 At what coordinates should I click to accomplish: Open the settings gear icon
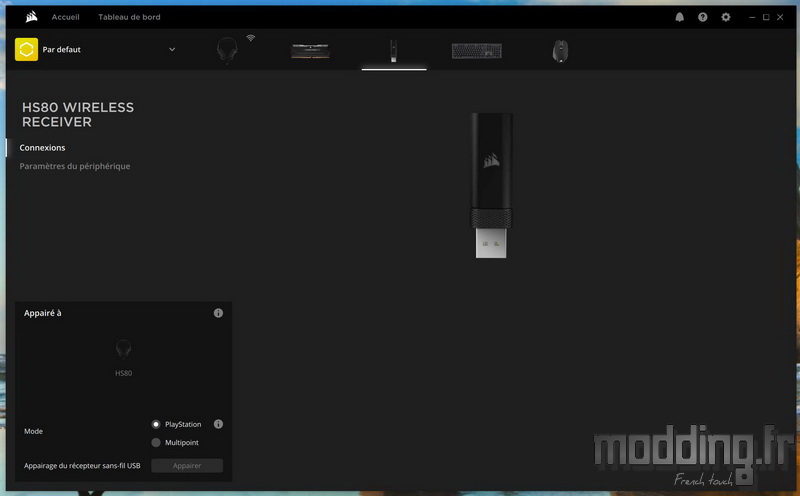point(726,17)
